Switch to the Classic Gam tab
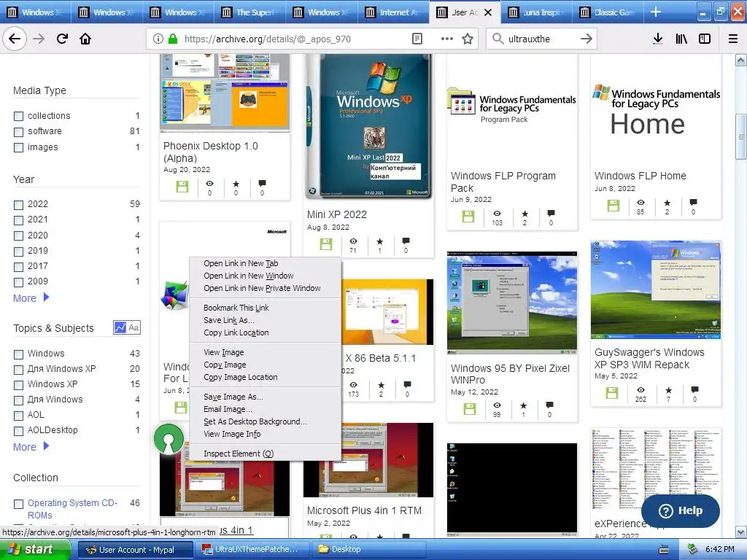747x560 pixels. (x=608, y=12)
